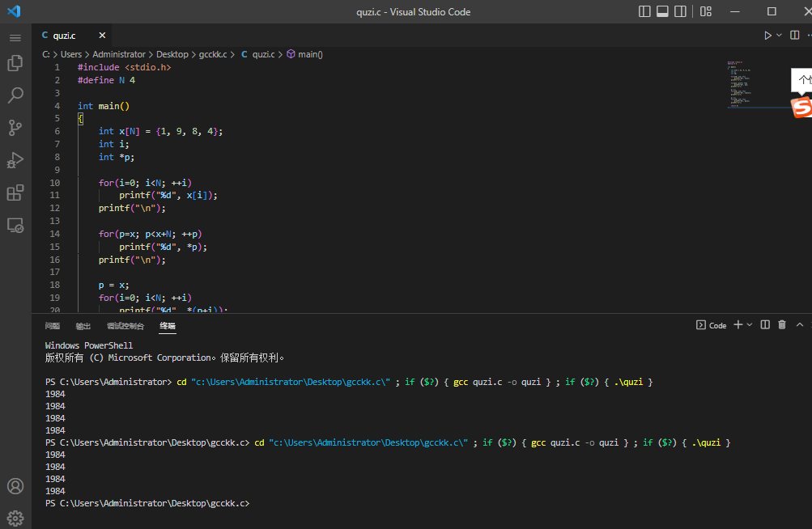Open the Accounts menu icon
Viewport: 812px width, 529px height.
coord(15,486)
